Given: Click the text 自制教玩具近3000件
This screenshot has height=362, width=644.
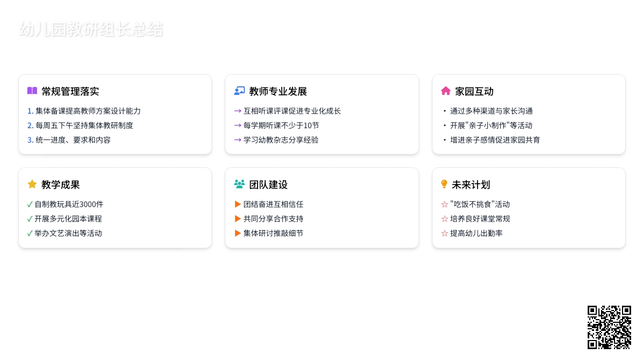Looking at the screenshot, I should pyautogui.click(x=69, y=204).
